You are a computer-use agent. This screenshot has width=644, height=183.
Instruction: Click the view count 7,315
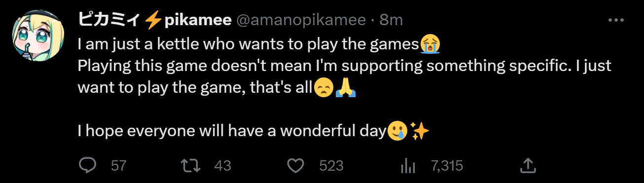(447, 166)
